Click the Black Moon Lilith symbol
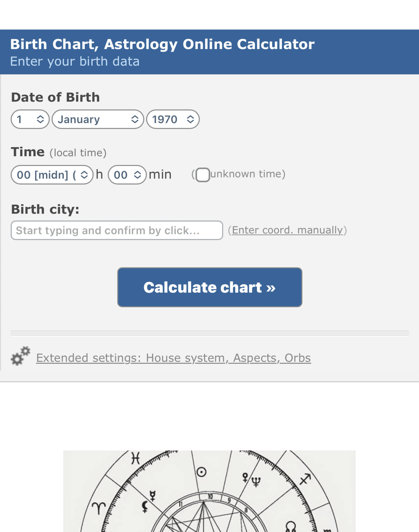 pos(145,507)
